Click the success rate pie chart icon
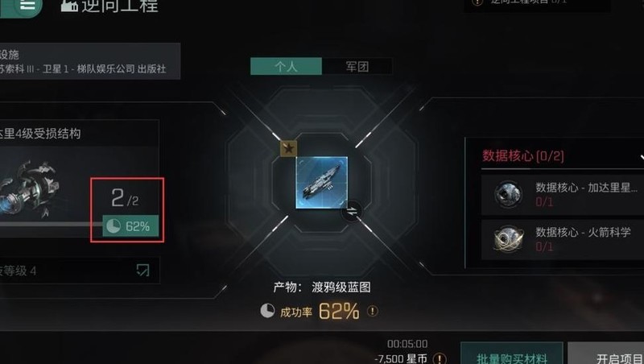Viewport: 644px width, 364px height. 267,311
